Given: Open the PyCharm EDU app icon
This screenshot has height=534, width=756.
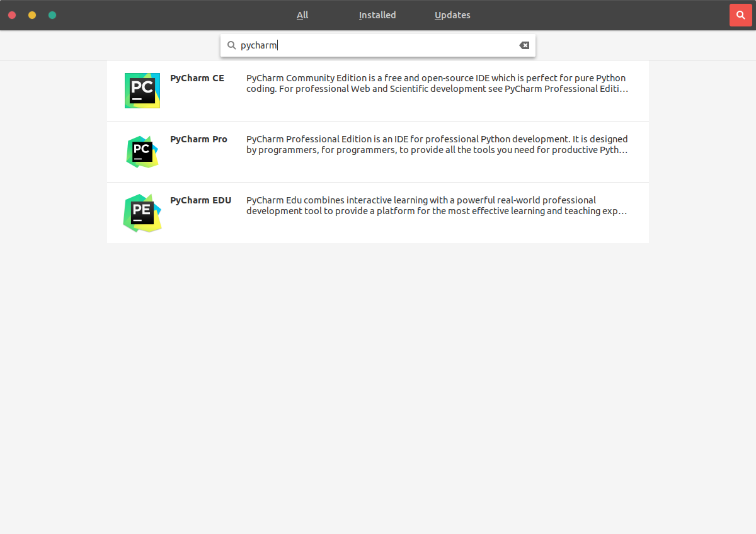Looking at the screenshot, I should 142,213.
